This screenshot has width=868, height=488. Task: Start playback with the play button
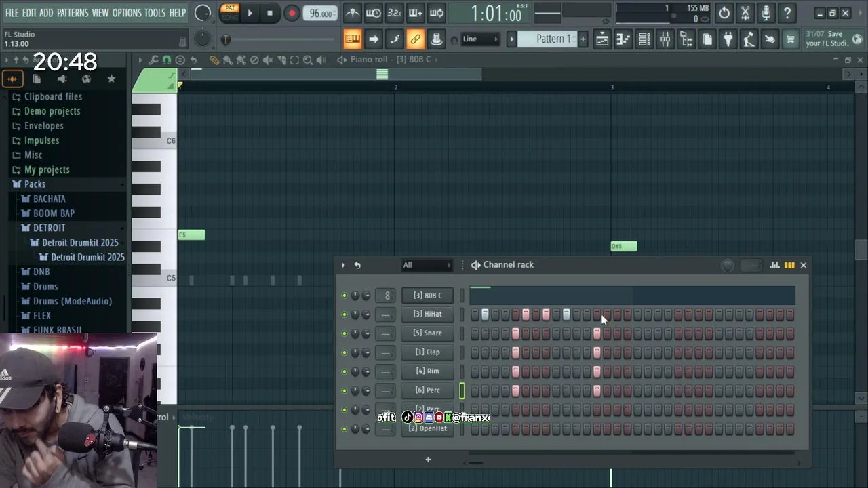[x=250, y=13]
